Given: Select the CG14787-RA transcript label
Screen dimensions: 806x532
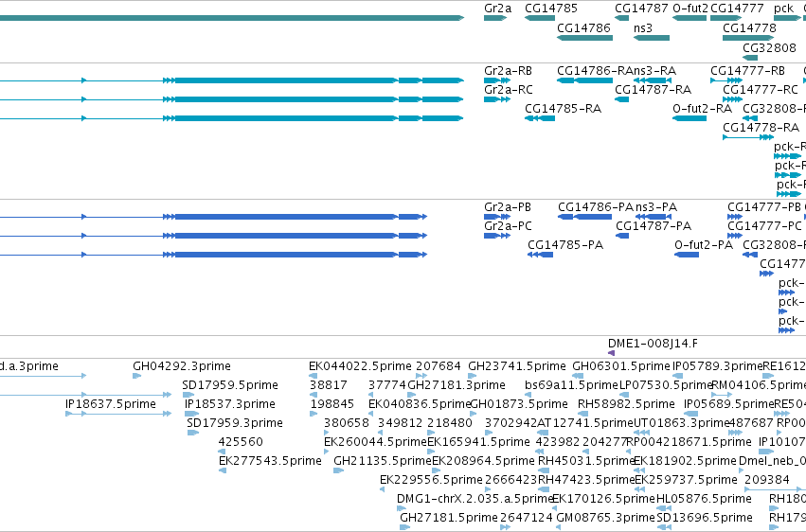Looking at the screenshot, I should point(654,90).
